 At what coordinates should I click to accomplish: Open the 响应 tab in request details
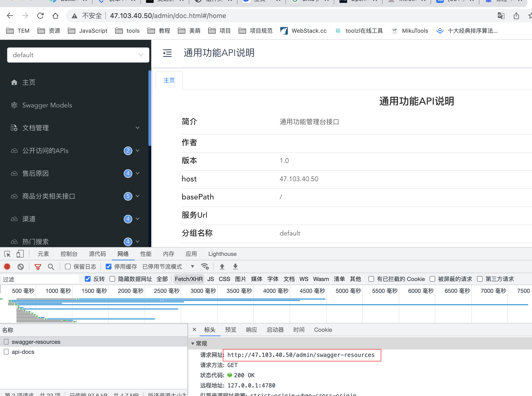(251, 330)
